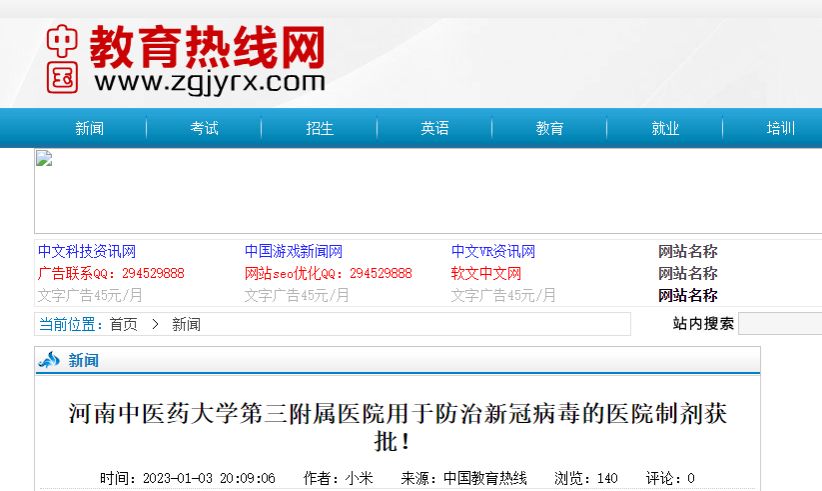Click the 新闻 section header icon

(49, 361)
